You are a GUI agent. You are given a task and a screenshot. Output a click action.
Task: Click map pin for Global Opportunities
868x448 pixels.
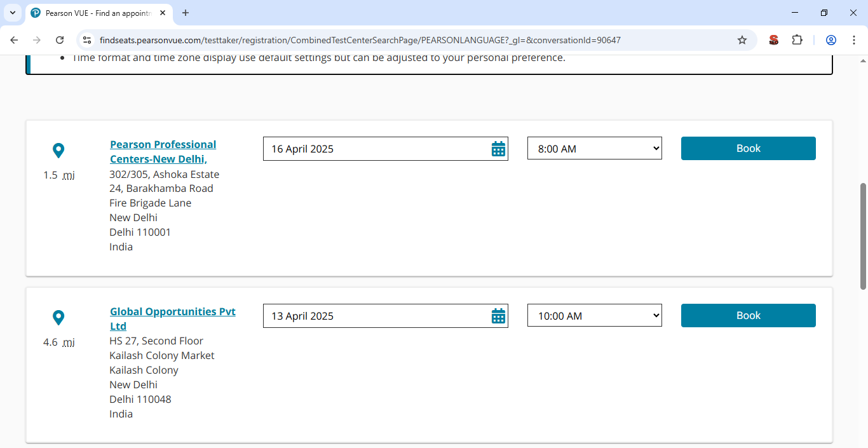point(58,318)
